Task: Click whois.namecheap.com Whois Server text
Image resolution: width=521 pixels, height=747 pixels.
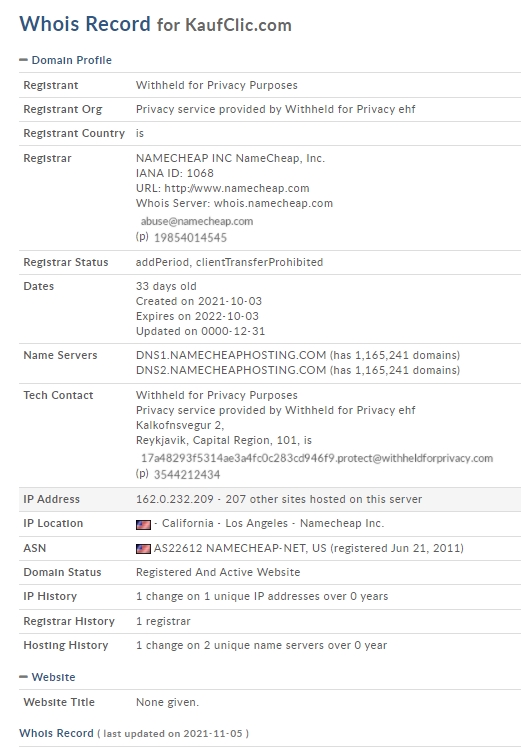Action: [273, 203]
